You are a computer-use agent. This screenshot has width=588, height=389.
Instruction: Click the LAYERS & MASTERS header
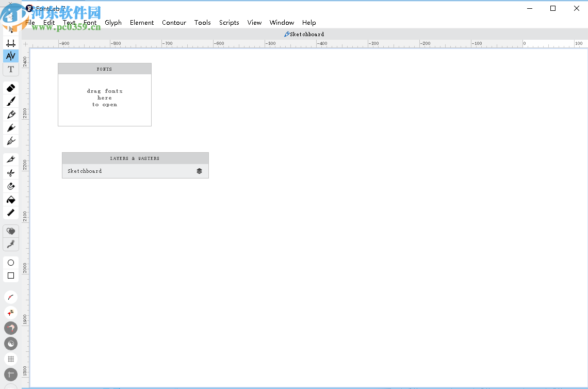pyautogui.click(x=135, y=158)
